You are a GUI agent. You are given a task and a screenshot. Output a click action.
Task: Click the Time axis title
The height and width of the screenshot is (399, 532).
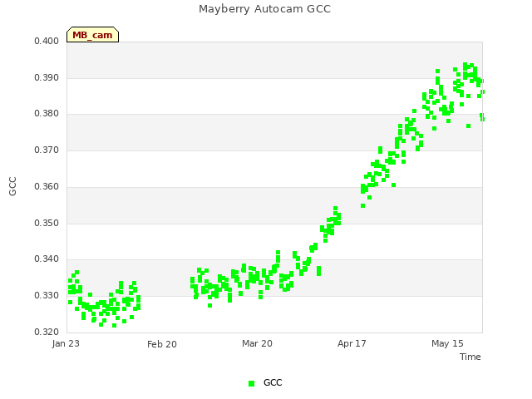(x=470, y=357)
